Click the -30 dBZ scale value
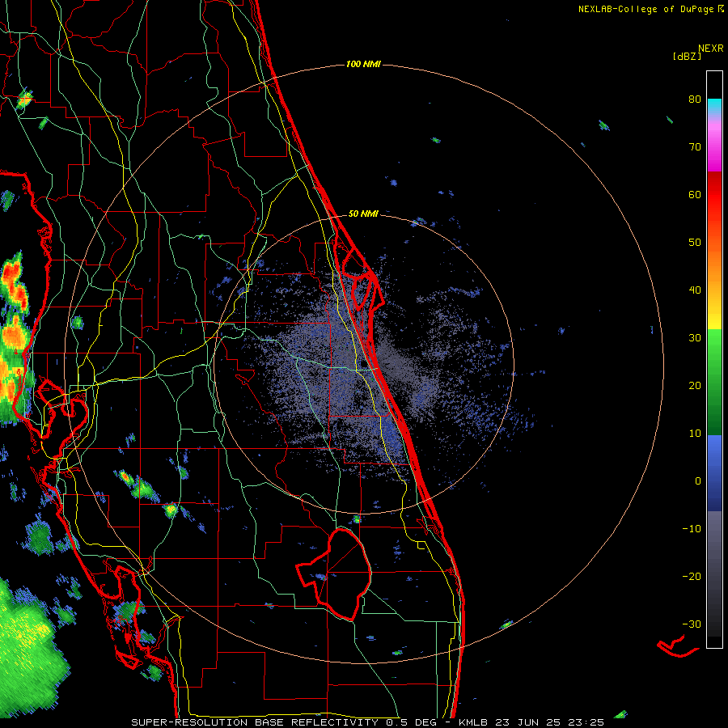This screenshot has height=728, width=728. coord(692,624)
